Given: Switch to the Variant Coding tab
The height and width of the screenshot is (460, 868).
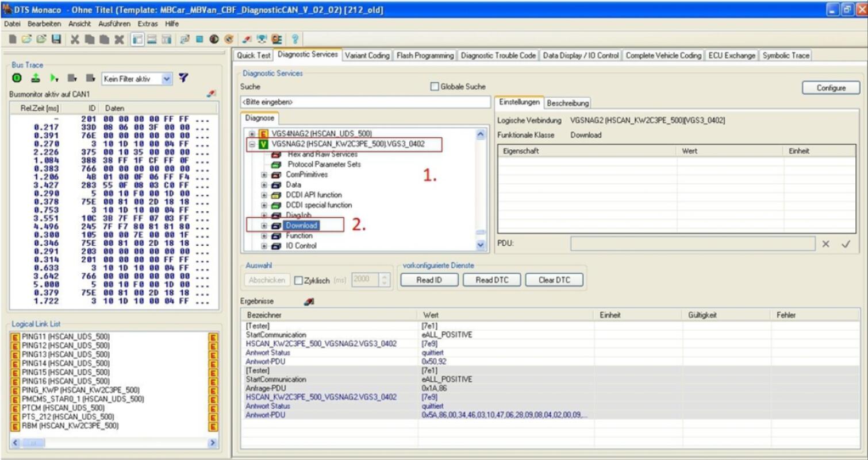Looking at the screenshot, I should 367,56.
